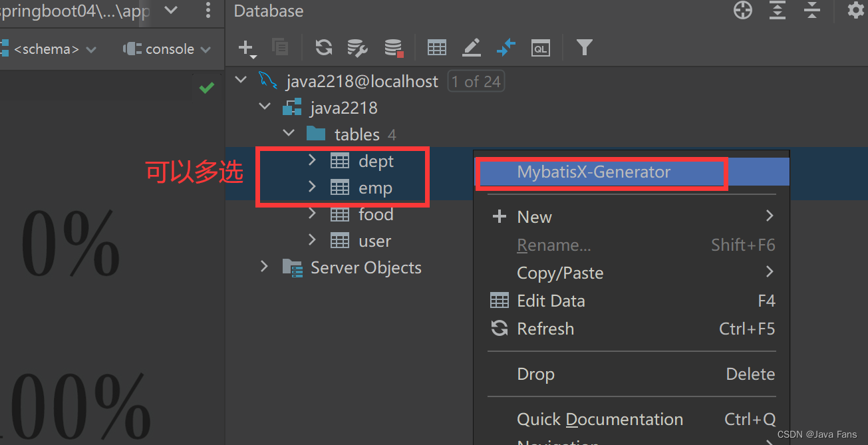
Task: Open Data Source Properties wrench icon
Action: (x=358, y=48)
